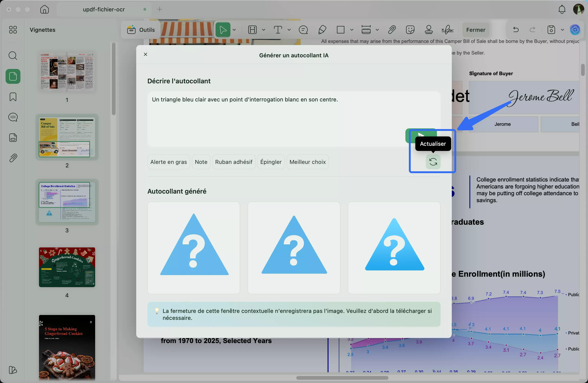Switch to the updf-fichier-ocr tab

(x=104, y=9)
